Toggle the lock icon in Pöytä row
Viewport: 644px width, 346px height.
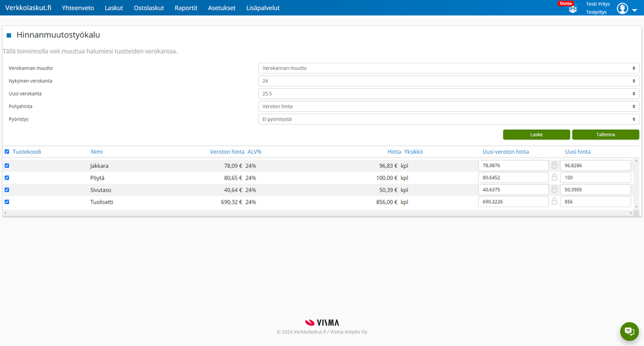[554, 178]
